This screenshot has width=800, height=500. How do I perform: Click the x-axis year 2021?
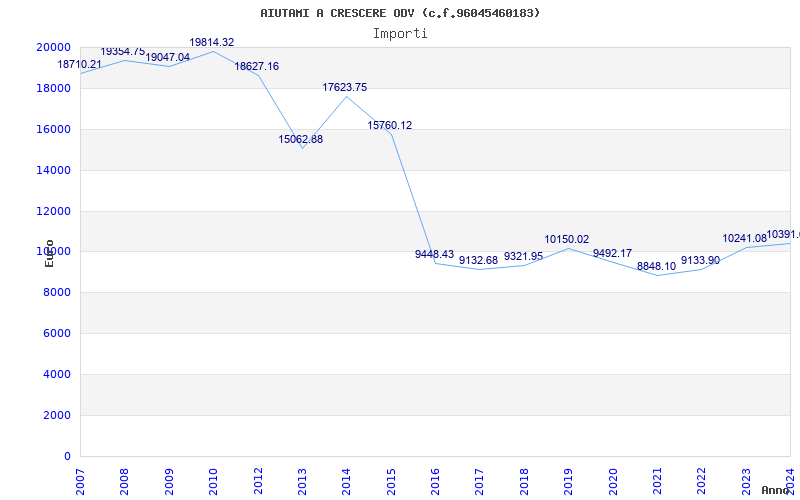click(658, 481)
